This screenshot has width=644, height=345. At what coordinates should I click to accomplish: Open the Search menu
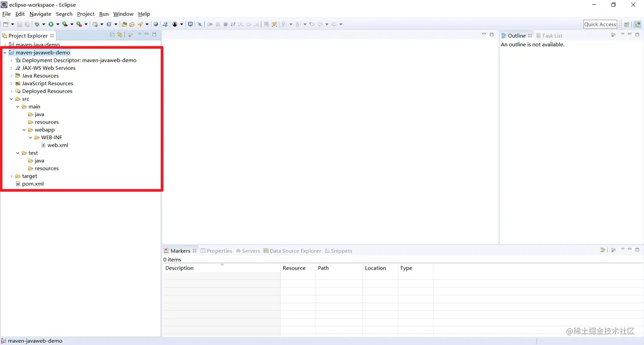click(64, 14)
